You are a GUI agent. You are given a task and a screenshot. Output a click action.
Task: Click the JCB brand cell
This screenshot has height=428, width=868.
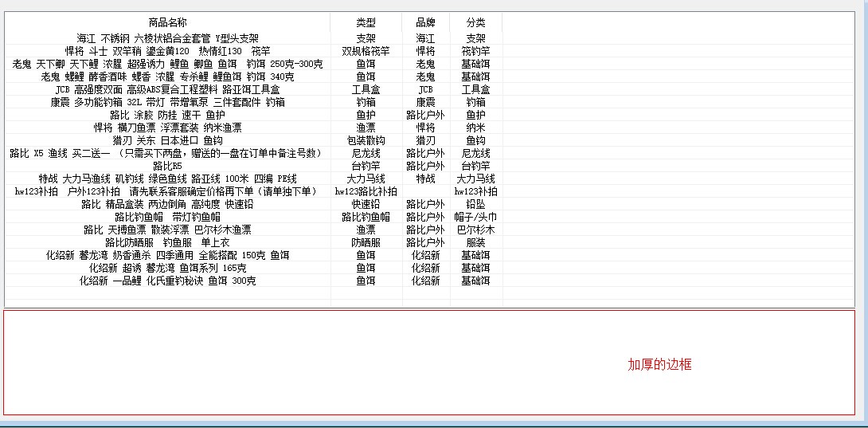pyautogui.click(x=426, y=89)
